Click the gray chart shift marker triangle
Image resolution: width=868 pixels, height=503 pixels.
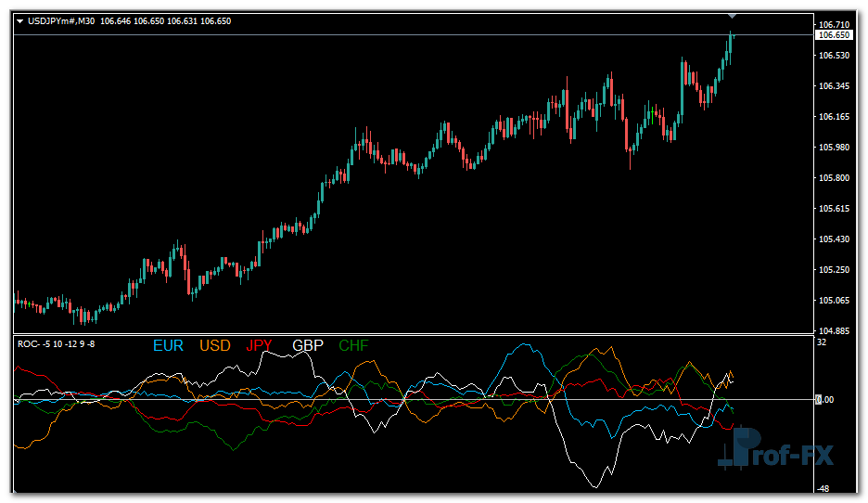[x=732, y=15]
